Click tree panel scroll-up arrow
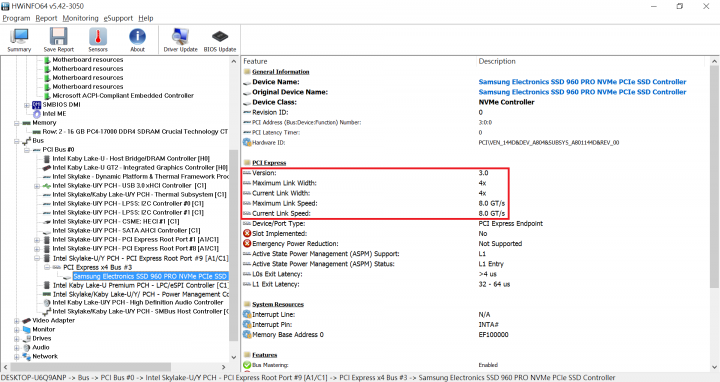720x382 pixels. tap(234, 61)
